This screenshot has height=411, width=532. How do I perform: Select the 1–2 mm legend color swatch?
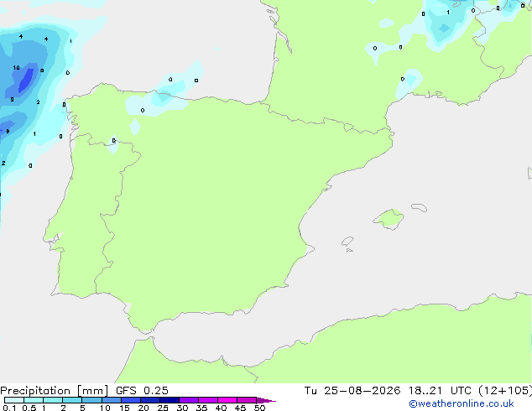[x=53, y=400]
